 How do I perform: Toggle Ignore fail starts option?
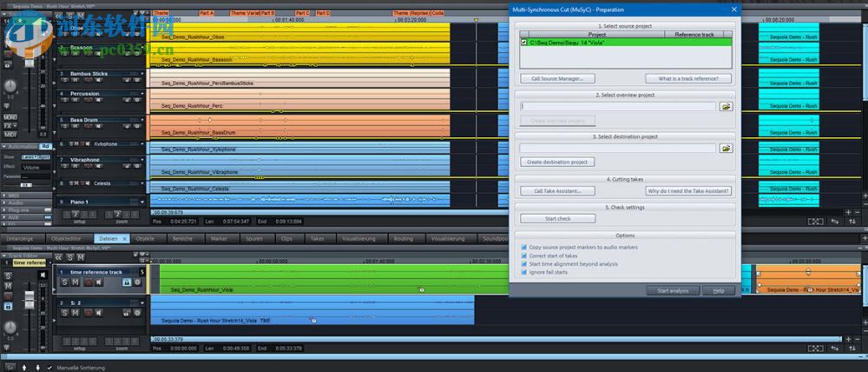point(523,272)
